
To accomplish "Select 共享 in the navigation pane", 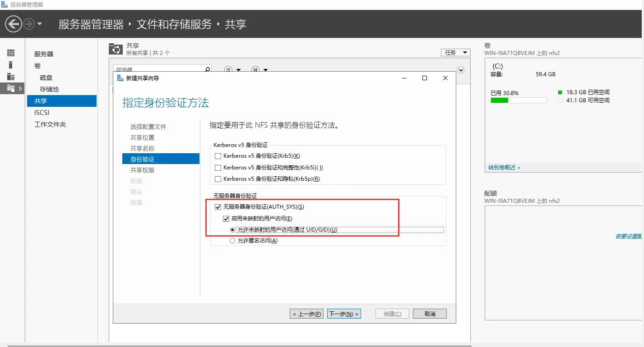I will [x=62, y=101].
